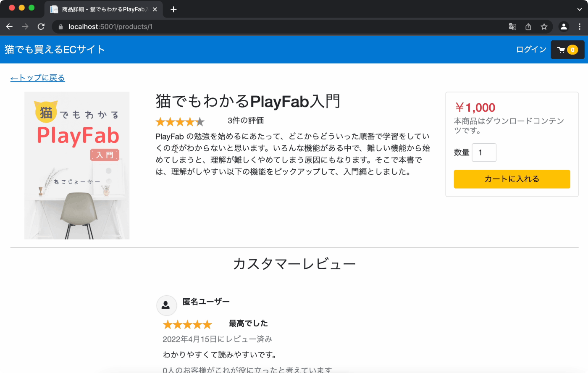Click the カートに入れる button

(x=512, y=179)
